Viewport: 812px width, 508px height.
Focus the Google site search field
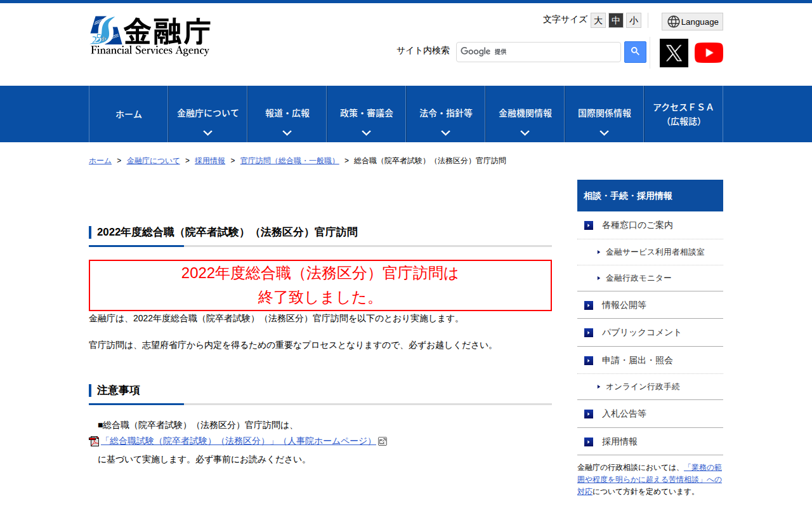click(539, 52)
